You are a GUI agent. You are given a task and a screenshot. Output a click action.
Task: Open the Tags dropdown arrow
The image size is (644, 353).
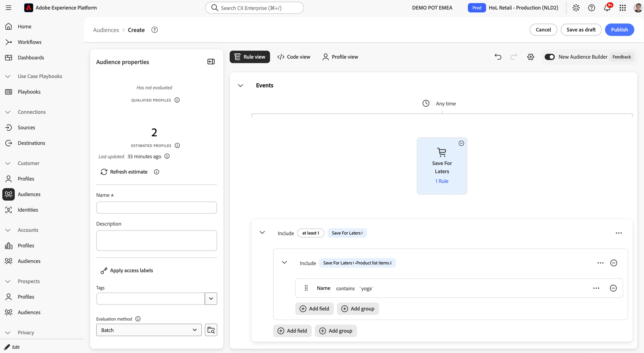coord(211,298)
